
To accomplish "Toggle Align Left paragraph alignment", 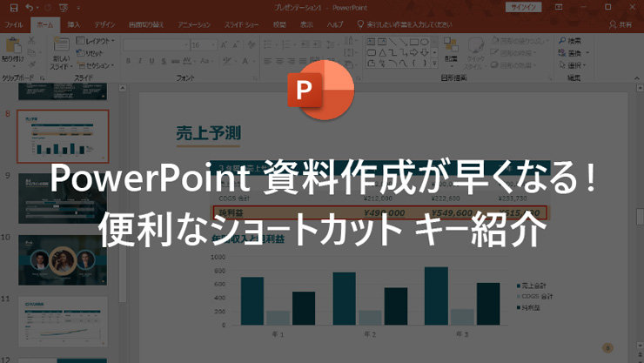I will point(268,61).
